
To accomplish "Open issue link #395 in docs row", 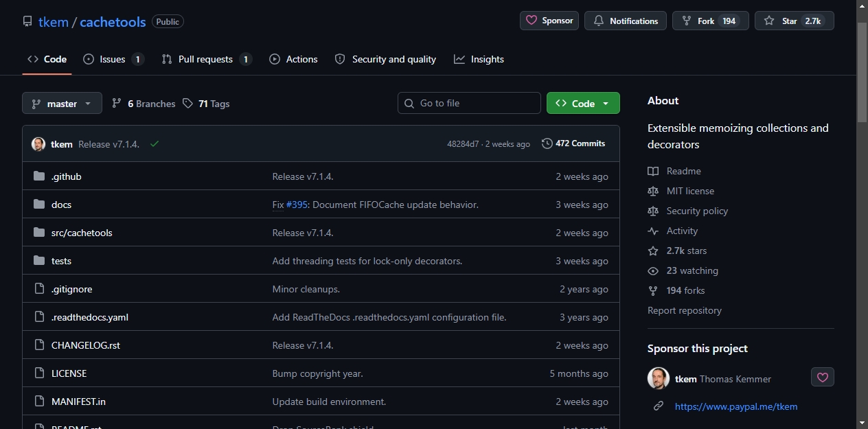I will click(297, 205).
